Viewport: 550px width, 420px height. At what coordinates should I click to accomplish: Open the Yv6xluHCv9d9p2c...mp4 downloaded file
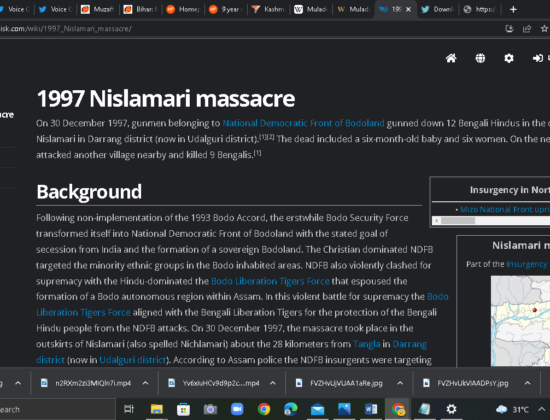point(221,383)
